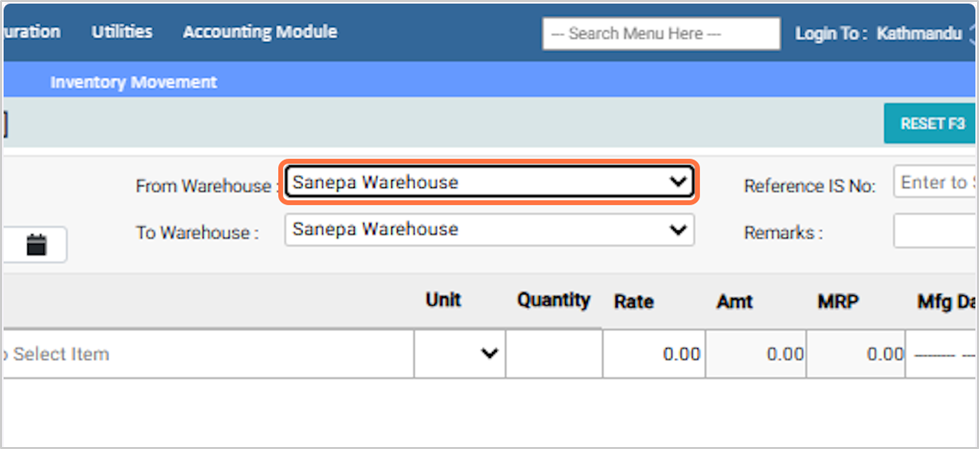
Task: Click the Quantity column header
Action: (554, 301)
